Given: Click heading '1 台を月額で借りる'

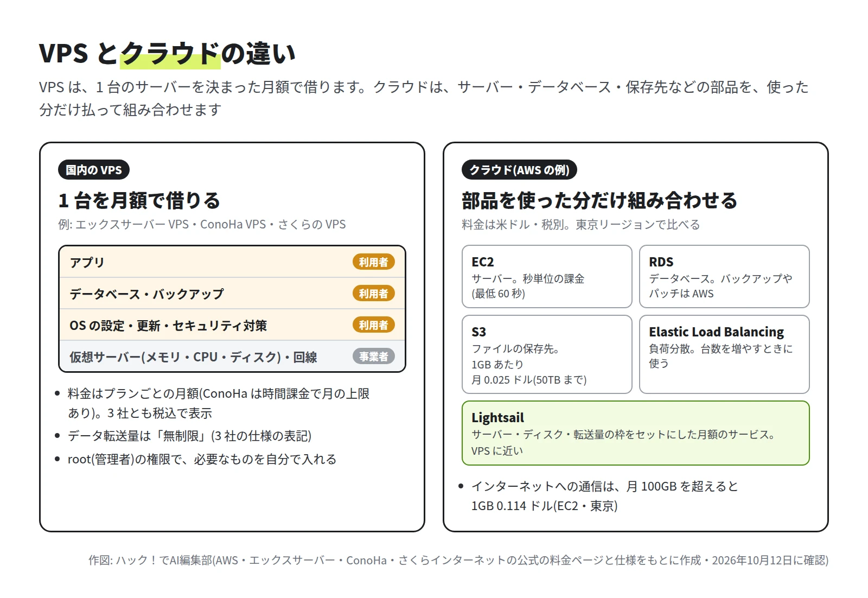Looking at the screenshot, I should (x=139, y=200).
